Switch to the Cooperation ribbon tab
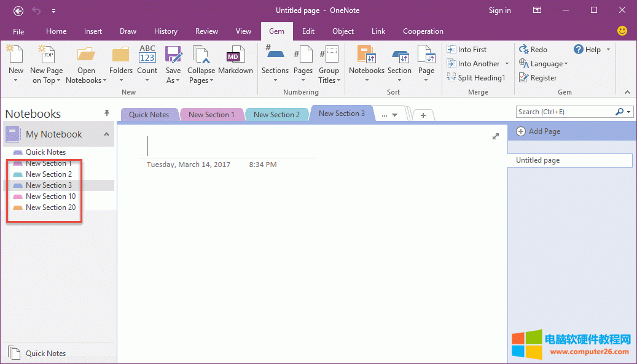This screenshot has height=364, width=637. 423,31
